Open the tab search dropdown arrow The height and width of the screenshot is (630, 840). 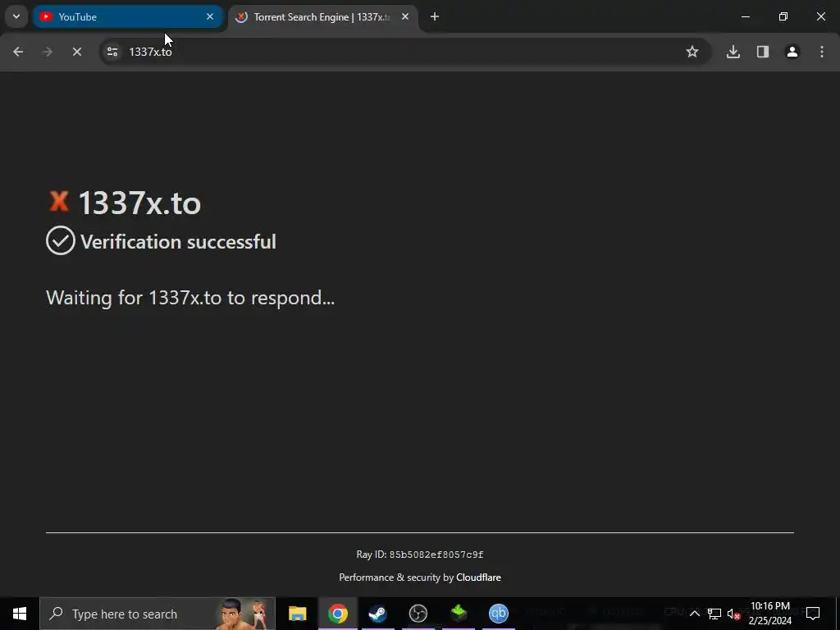click(16, 16)
